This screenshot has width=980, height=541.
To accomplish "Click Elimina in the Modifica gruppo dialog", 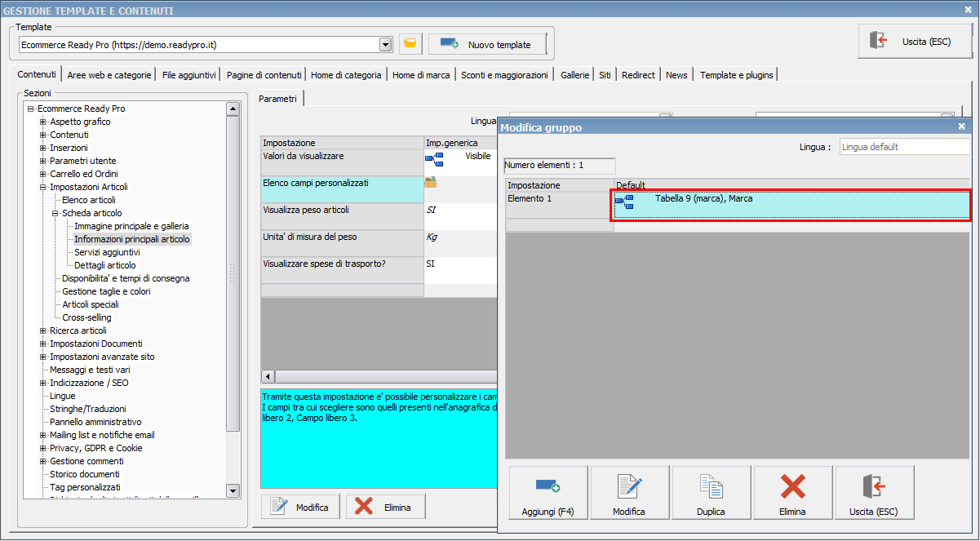I will tap(792, 493).
